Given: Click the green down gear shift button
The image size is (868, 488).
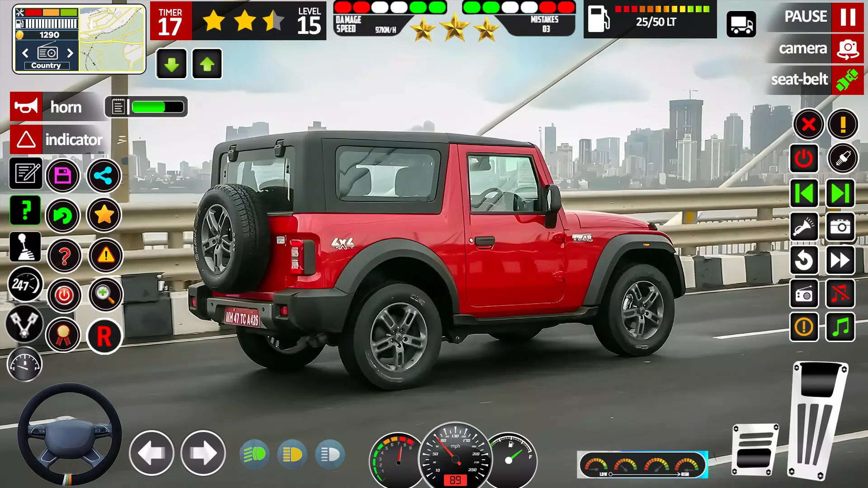Looking at the screenshot, I should point(171,64).
